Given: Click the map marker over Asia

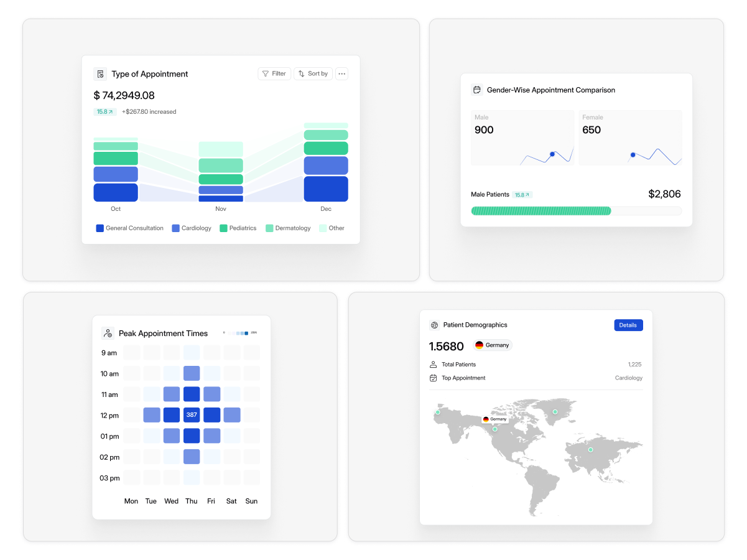Looking at the screenshot, I should pyautogui.click(x=591, y=450).
